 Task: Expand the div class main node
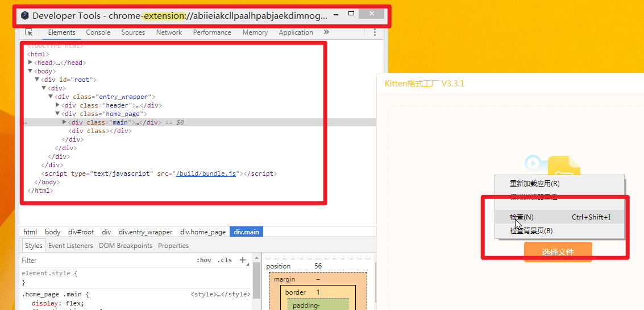[64, 122]
